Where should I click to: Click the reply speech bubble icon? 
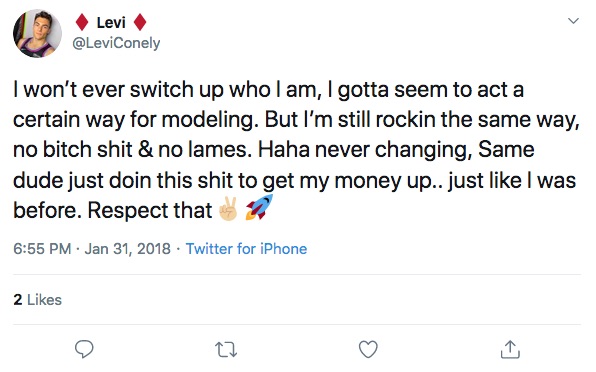[84, 349]
